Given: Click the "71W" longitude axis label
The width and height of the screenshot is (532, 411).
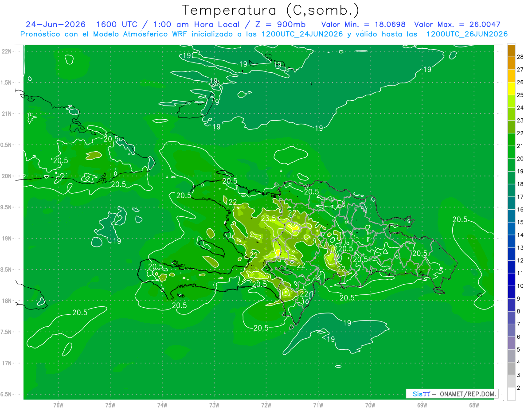Looking at the screenshot, I should 318,405.
